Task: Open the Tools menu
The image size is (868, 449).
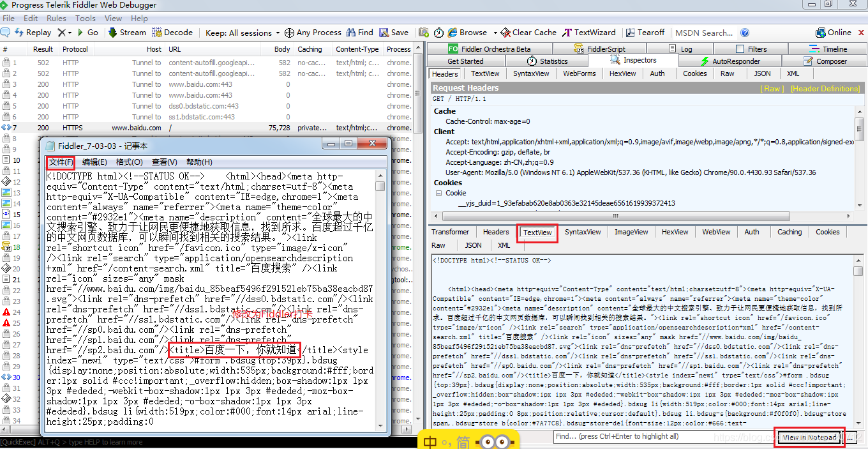Action: [86, 19]
